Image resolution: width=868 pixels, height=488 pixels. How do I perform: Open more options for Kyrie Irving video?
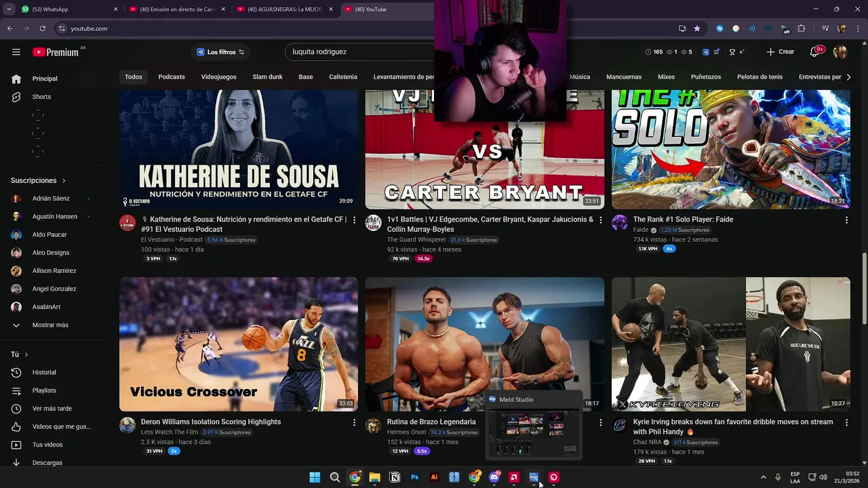coord(846,422)
